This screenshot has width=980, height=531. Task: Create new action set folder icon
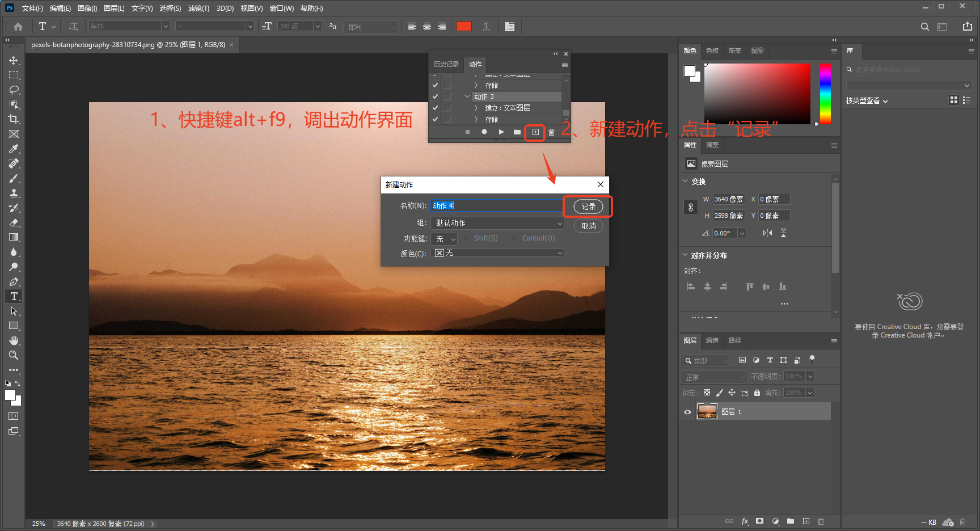click(517, 132)
